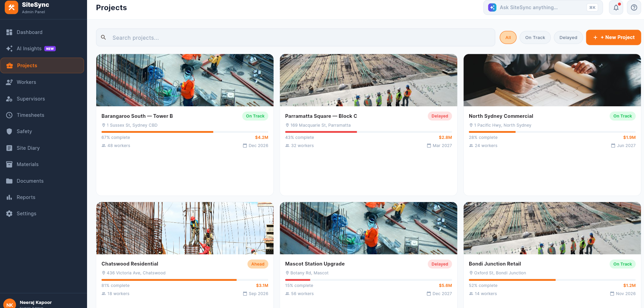Open the Parramatta Square Block C title
Screen dimensions: 644x308
[x=321, y=116]
